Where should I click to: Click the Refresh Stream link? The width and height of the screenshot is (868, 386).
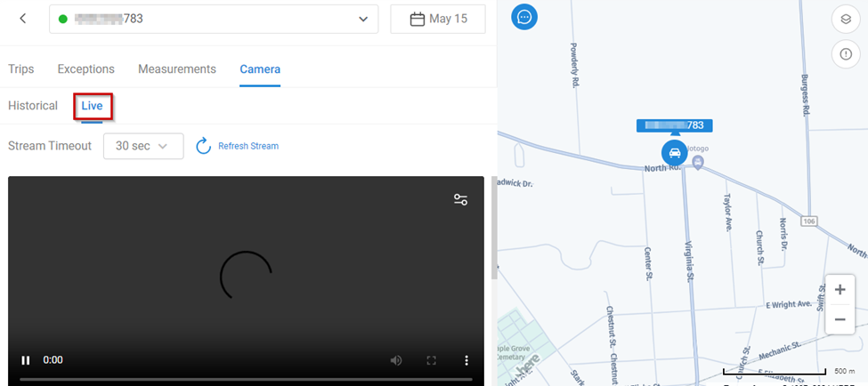[x=248, y=146]
